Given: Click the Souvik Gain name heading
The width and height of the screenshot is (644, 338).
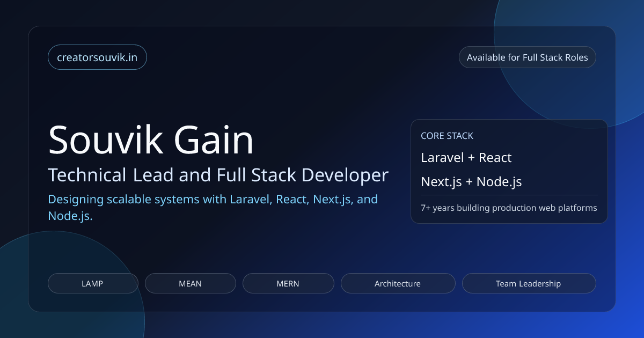Looking at the screenshot, I should pos(151,141).
